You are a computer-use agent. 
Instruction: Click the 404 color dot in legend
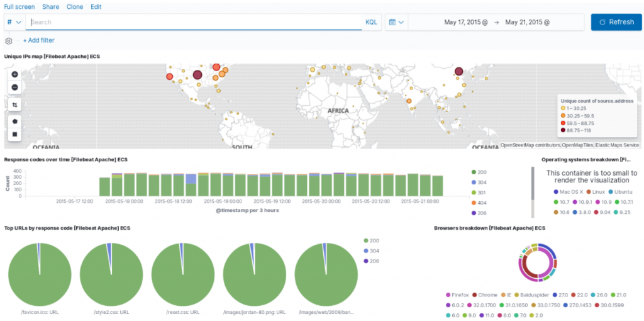[474, 203]
